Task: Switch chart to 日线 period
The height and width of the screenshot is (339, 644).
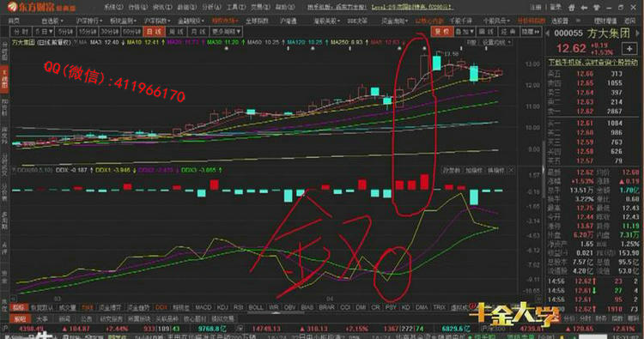Action: 154,32
